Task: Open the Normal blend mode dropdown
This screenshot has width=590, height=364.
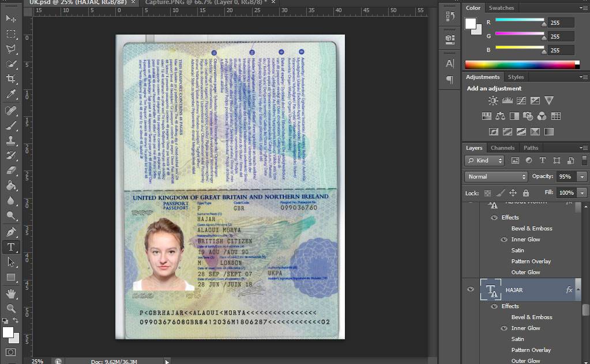Action: (x=496, y=177)
